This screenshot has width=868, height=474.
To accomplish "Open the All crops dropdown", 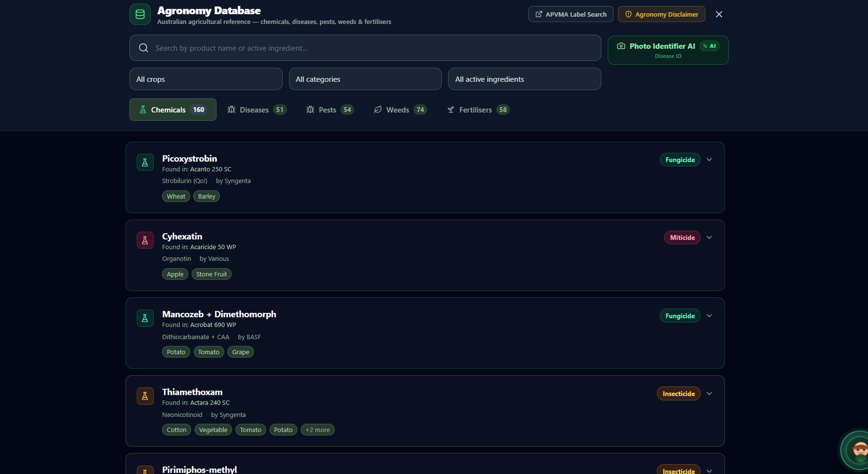I will (206, 79).
